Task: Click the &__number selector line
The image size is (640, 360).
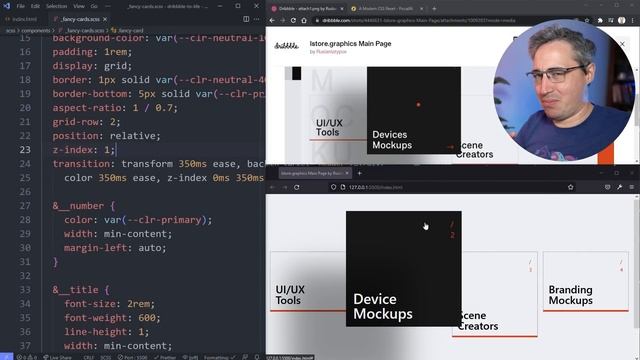Action: click(x=84, y=206)
